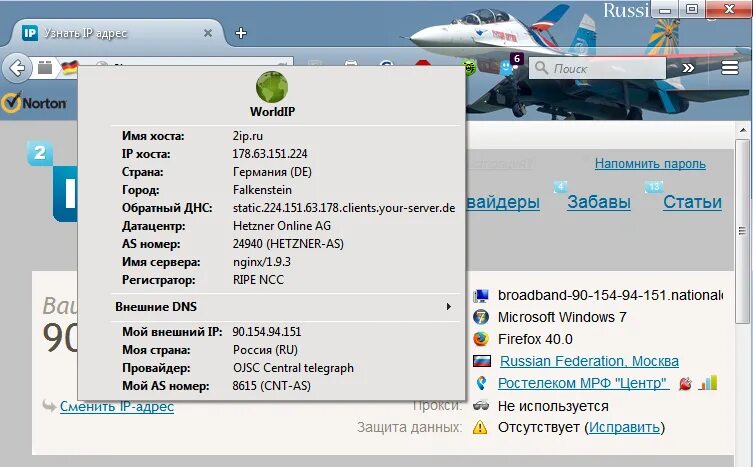The image size is (753, 467).
Task: Click the Microsoft Windows 7 text
Action: [562, 317]
